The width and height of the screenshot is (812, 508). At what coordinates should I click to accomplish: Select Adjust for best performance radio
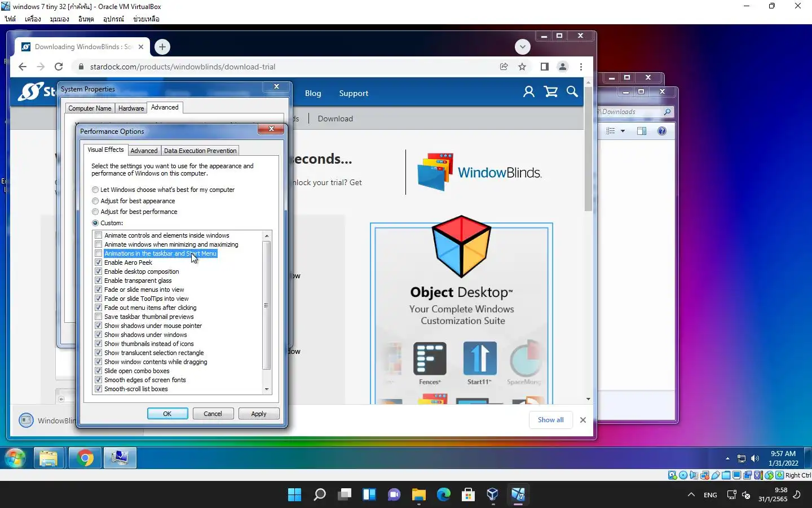[95, 212]
